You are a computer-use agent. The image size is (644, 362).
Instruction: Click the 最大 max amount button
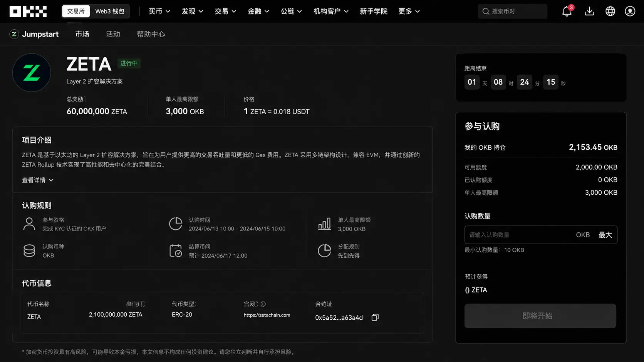(605, 235)
